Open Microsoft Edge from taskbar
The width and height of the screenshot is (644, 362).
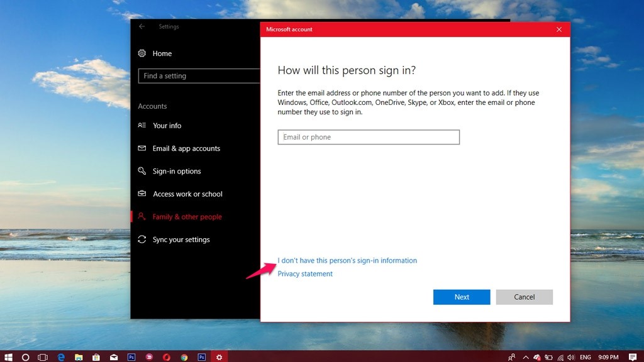61,357
